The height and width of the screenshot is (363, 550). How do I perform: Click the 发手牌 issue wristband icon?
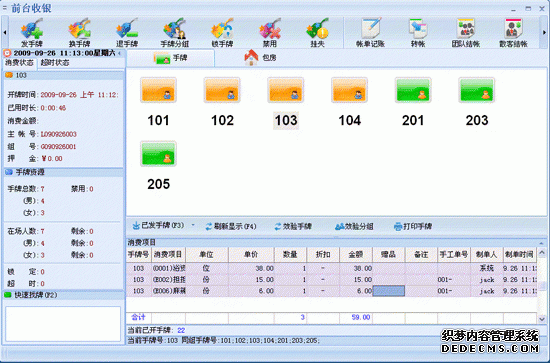(x=32, y=32)
